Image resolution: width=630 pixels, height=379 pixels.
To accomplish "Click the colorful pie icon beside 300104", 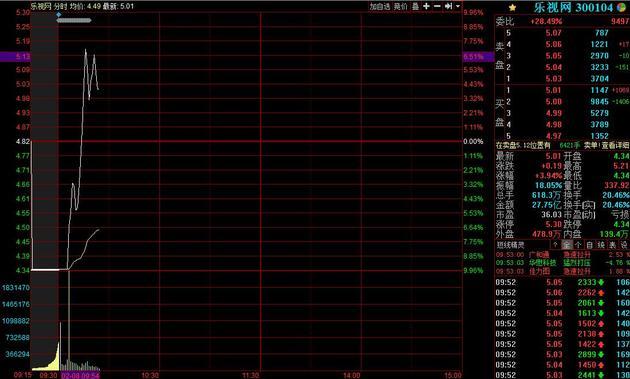I will click(621, 7).
